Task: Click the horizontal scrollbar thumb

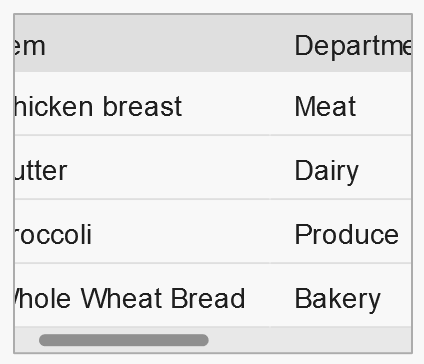Action: [124, 340]
